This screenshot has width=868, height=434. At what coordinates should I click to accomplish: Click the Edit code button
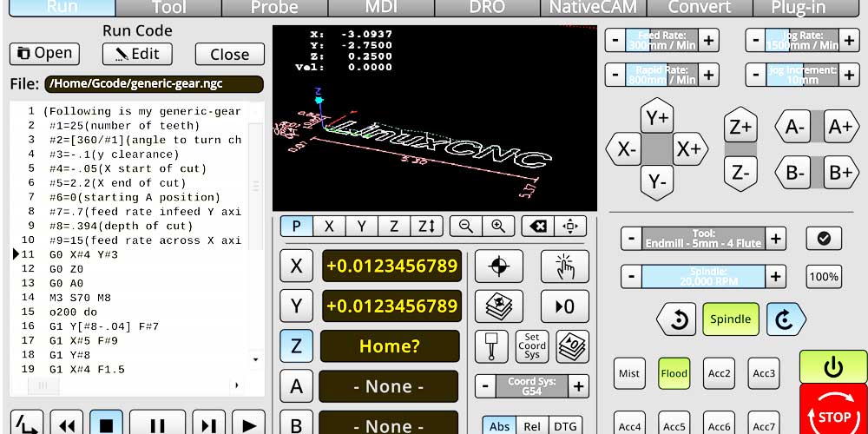137,54
